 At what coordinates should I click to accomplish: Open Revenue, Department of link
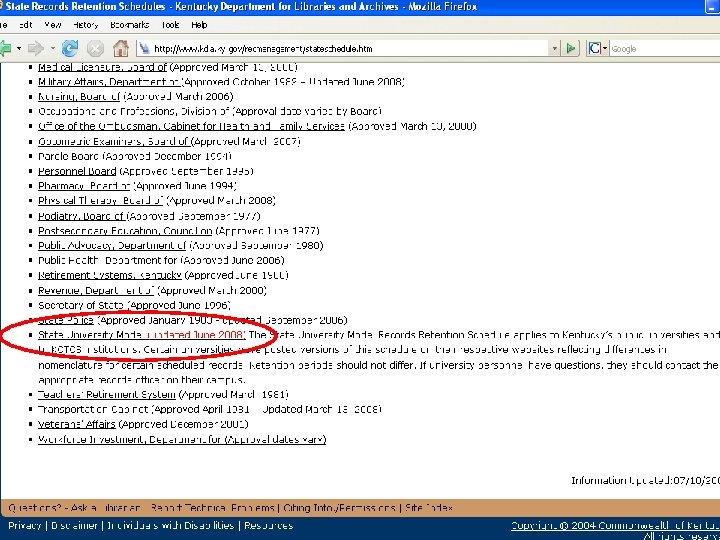pyautogui.click(x=96, y=290)
